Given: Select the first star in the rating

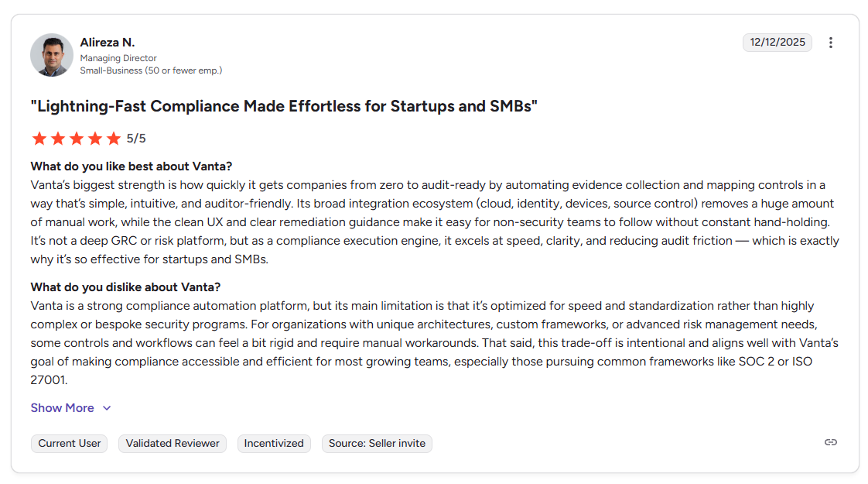Looking at the screenshot, I should click(x=39, y=138).
